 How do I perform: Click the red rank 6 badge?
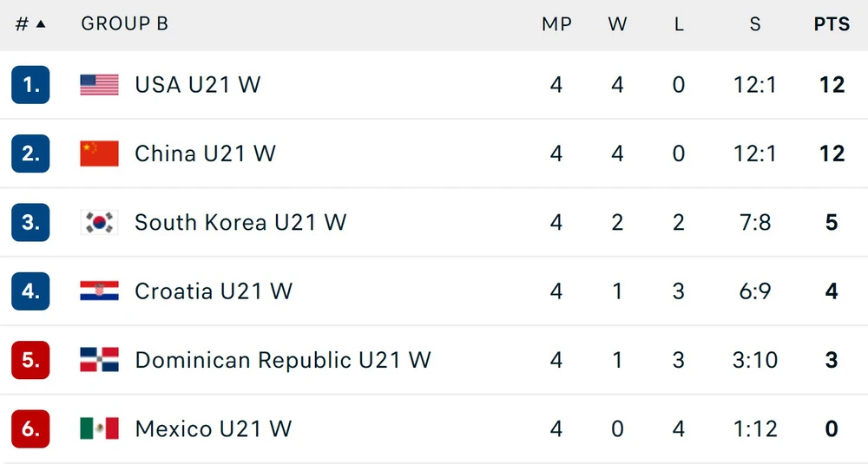(30, 428)
